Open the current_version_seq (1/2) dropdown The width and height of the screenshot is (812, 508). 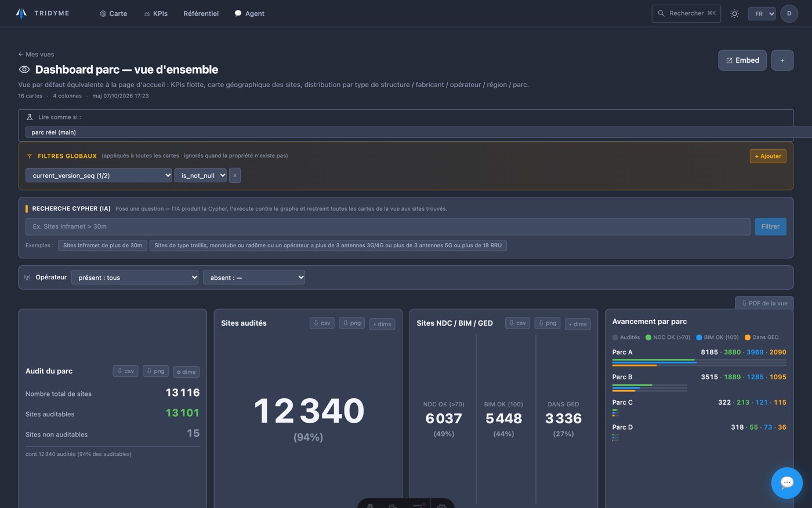point(99,175)
